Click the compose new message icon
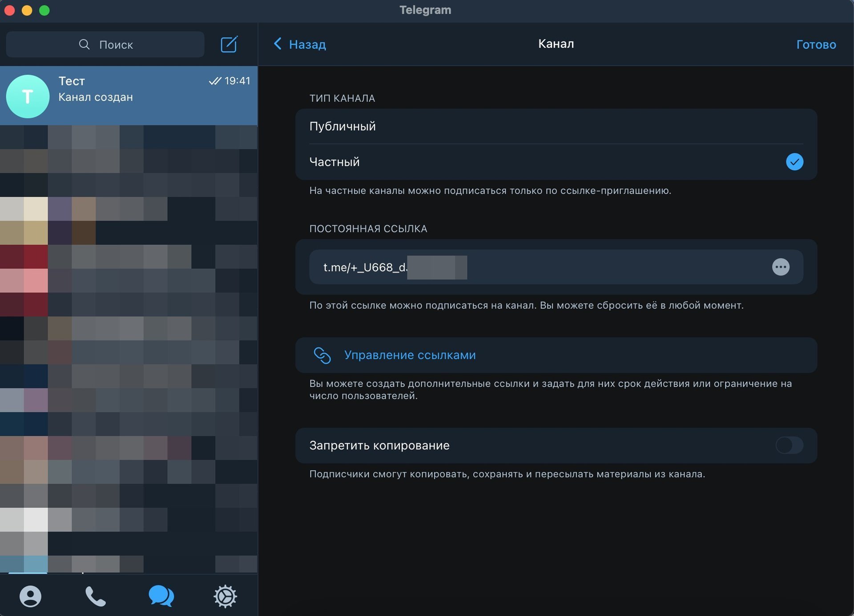 229,44
